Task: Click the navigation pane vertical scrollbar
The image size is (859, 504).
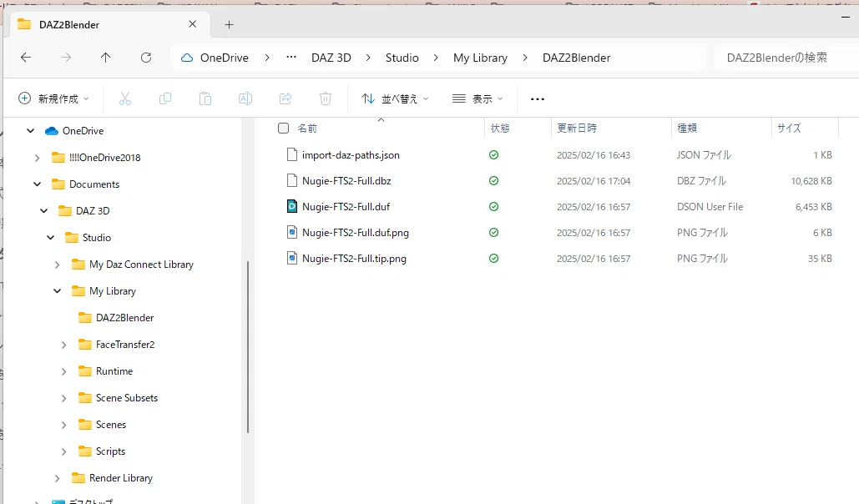Action: (x=248, y=347)
